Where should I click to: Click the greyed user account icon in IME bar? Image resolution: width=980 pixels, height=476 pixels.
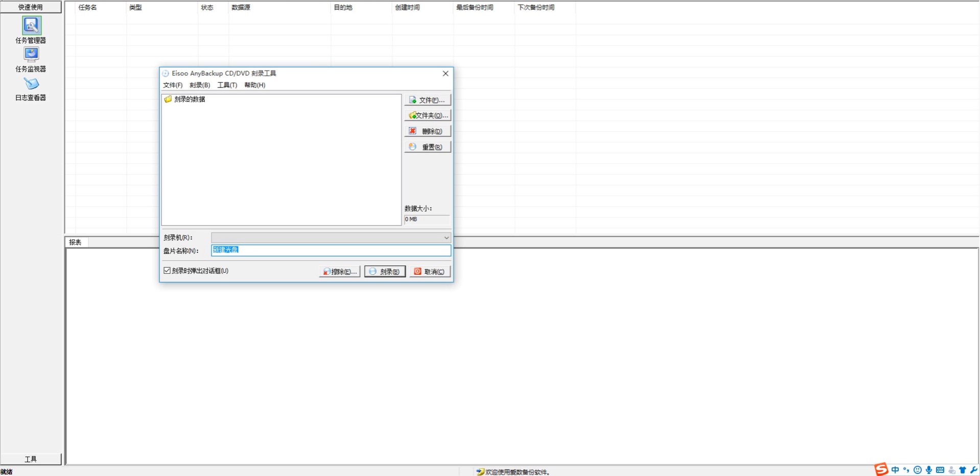951,470
